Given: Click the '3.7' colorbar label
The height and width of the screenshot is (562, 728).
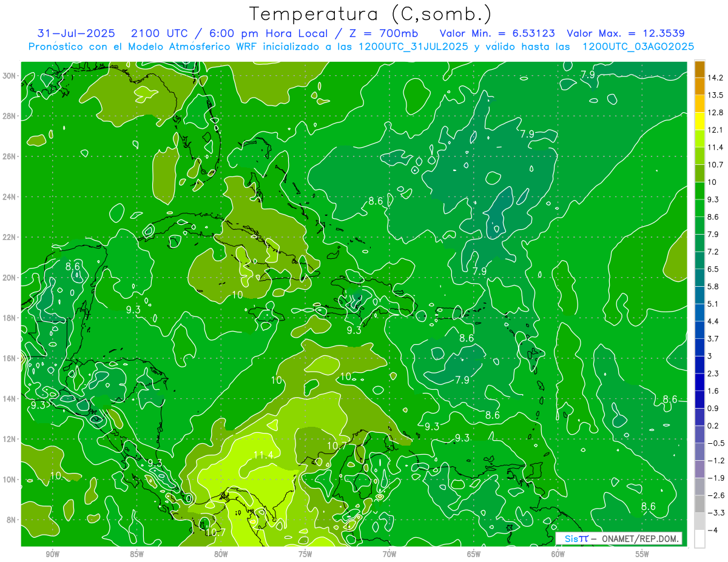Looking at the screenshot, I should click(x=713, y=339).
